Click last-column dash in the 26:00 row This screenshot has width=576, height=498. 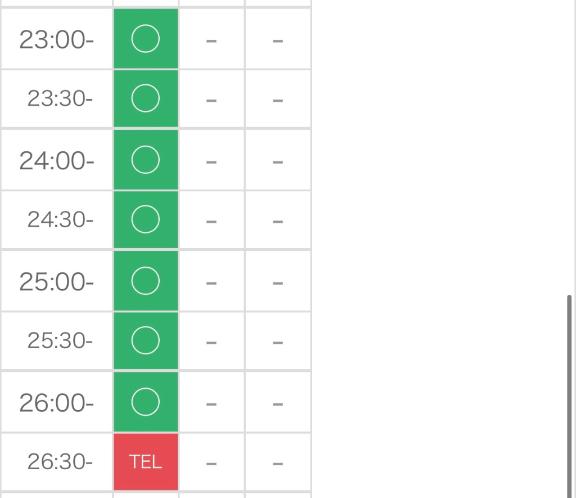pyautogui.click(x=278, y=404)
